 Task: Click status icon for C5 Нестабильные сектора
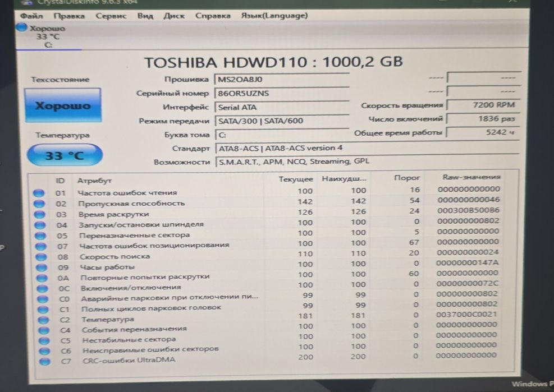[44, 340]
